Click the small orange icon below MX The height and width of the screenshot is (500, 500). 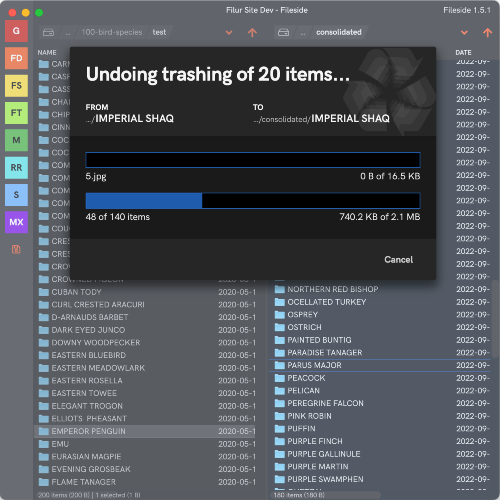16,249
